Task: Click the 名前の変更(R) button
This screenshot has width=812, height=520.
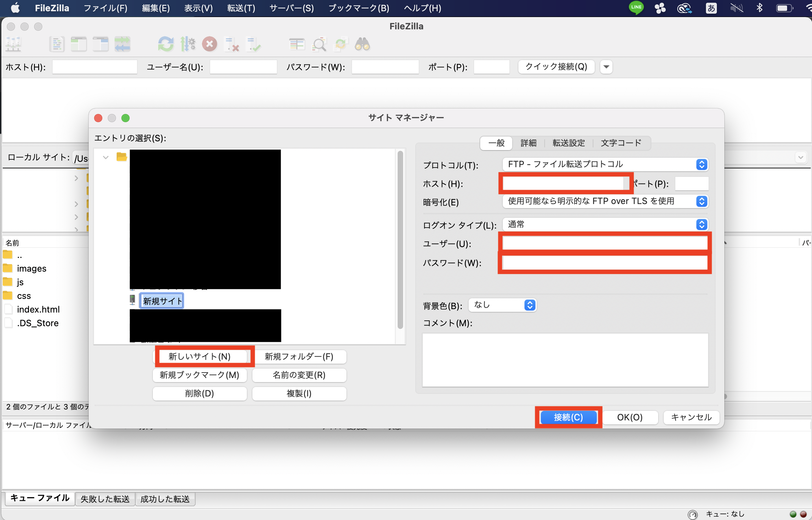Action: click(x=299, y=375)
